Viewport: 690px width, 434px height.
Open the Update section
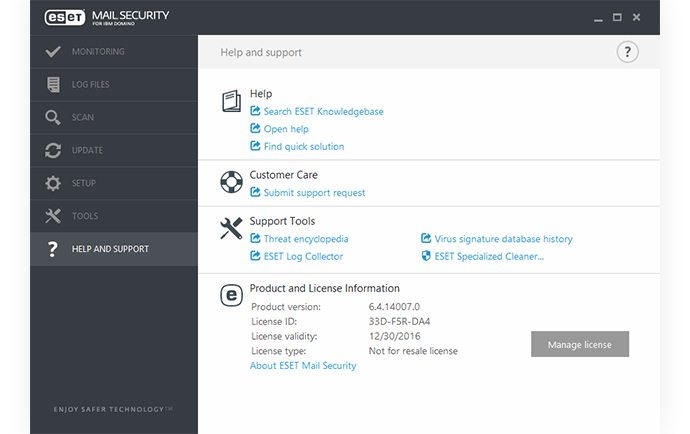coord(114,151)
